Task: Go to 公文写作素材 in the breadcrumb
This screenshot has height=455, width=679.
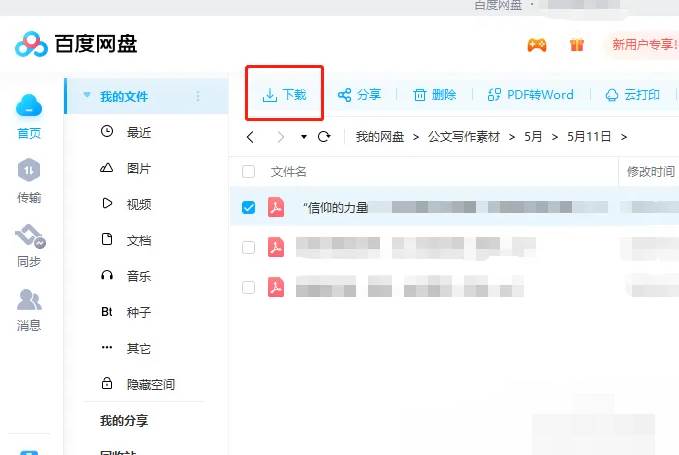Action: tap(464, 137)
